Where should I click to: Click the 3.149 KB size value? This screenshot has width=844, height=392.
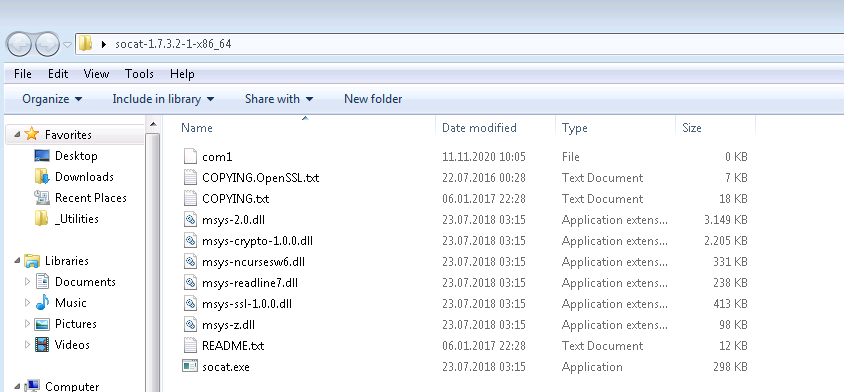tap(725, 220)
